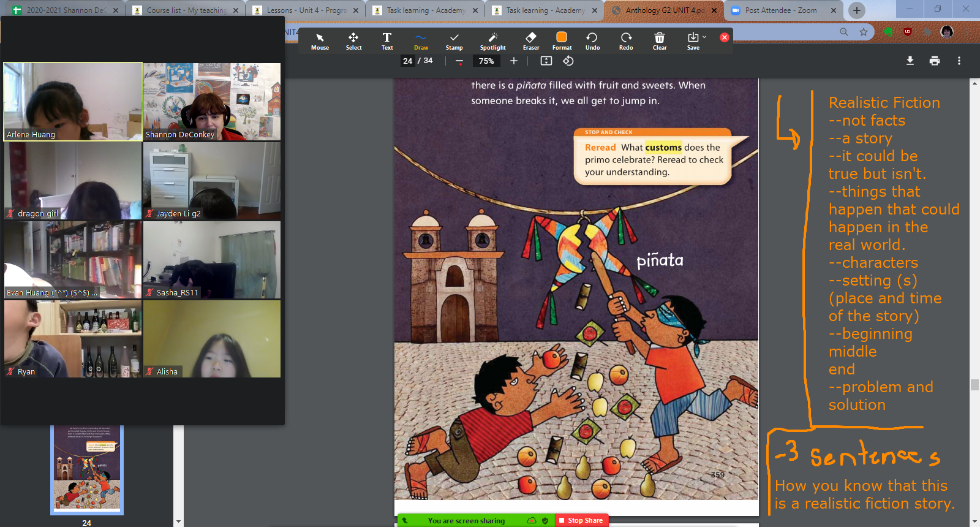The height and width of the screenshot is (527, 980).
Task: Click the thumbnail sidebar scroll down arrow
Action: [x=178, y=521]
